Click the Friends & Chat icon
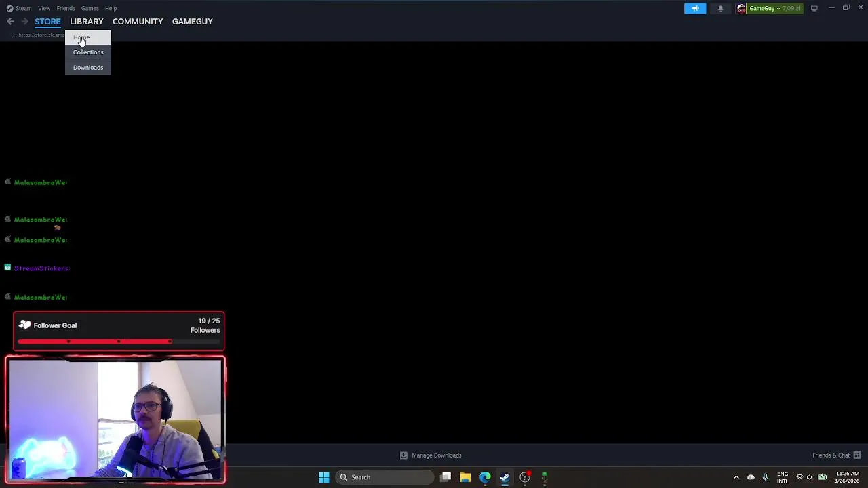The image size is (868, 488). 857,455
